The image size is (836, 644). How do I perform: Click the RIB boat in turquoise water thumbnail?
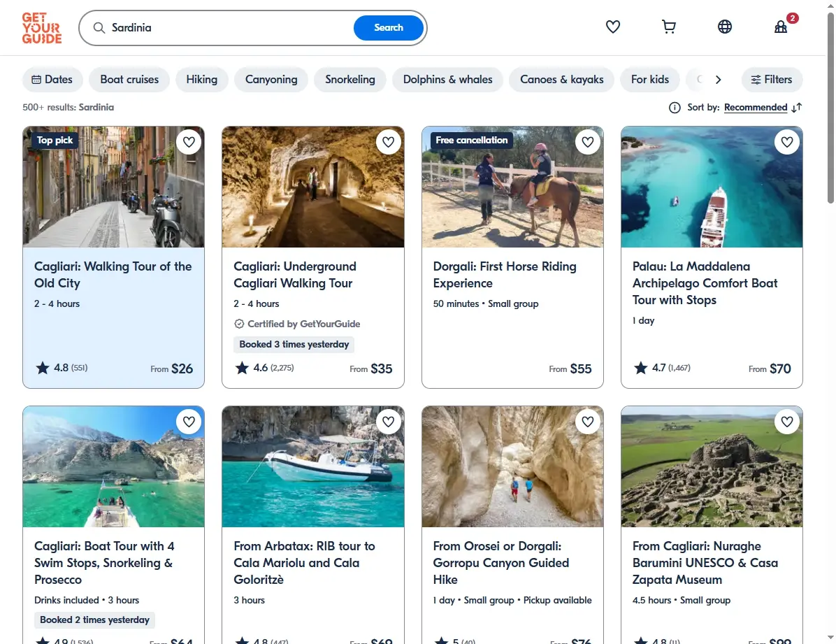[x=313, y=466]
